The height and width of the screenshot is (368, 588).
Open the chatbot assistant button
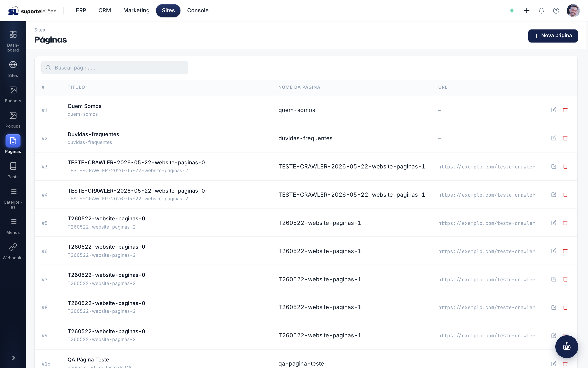point(566,347)
